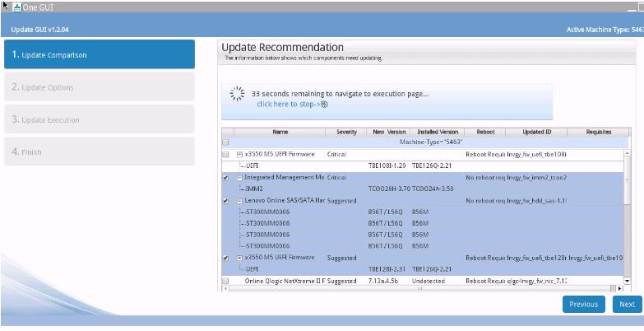The image size is (644, 331).
Task: Collapse the Critical x3550 M5 UEFI Firmware row
Action: pos(239,155)
